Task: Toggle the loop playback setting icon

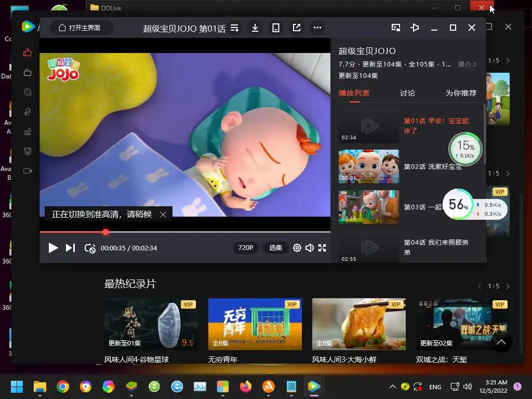Action: [90, 248]
